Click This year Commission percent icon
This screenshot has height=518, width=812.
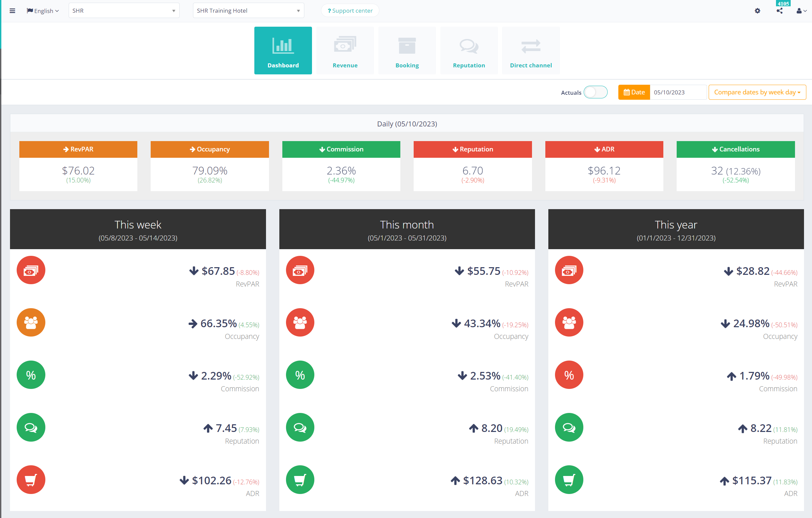[x=569, y=375]
